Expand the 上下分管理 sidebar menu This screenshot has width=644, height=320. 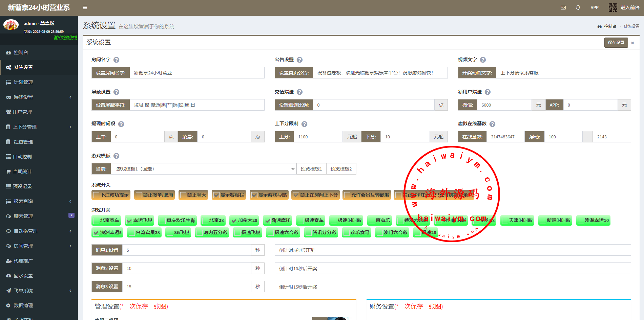pos(39,127)
